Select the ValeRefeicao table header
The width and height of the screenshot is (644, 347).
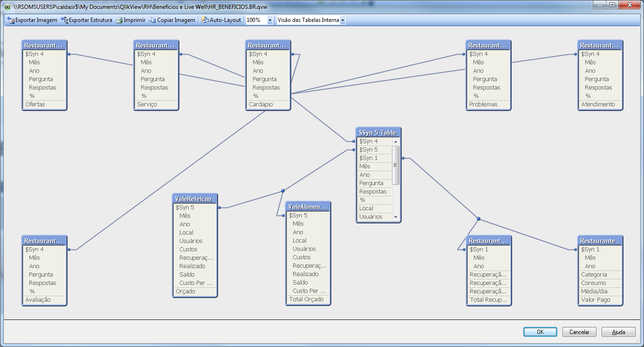[194, 199]
